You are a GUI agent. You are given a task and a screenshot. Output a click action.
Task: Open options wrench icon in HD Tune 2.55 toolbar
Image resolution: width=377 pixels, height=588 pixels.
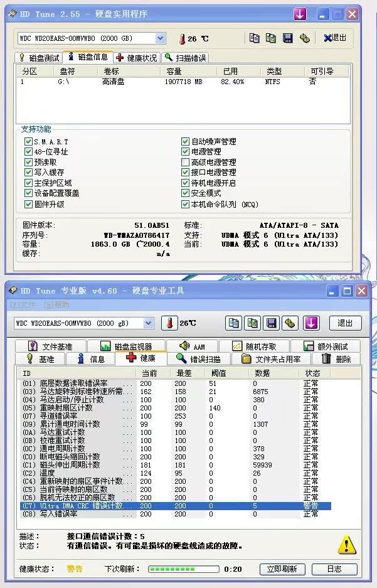[x=304, y=38]
